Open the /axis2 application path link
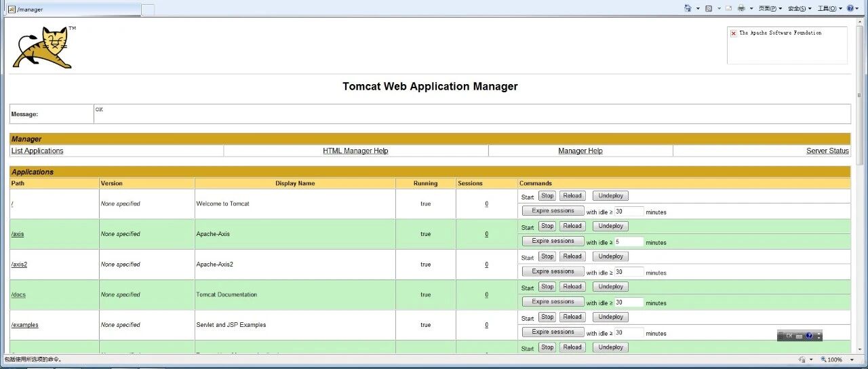Screen dimensions: 868x369 (x=19, y=265)
